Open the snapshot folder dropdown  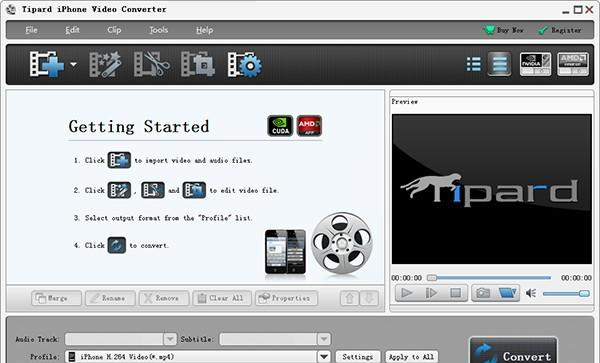[x=507, y=293]
